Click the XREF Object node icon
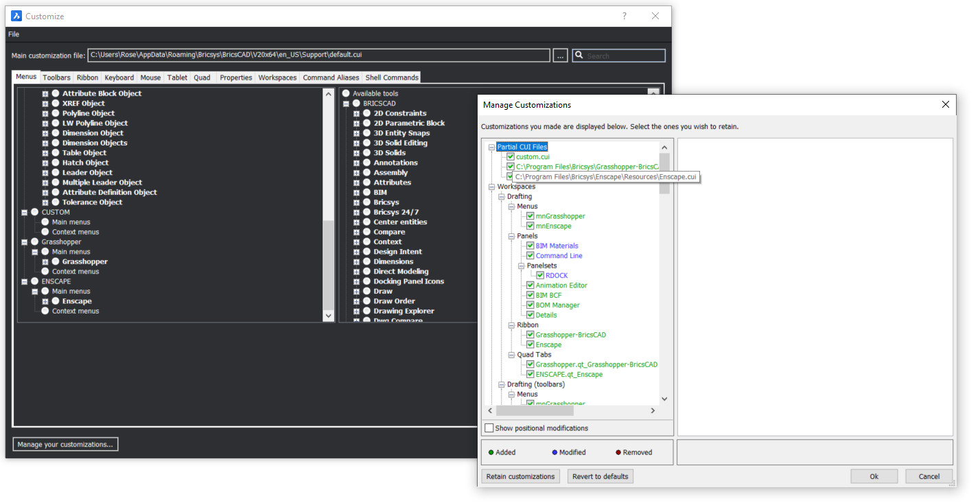 click(x=56, y=104)
